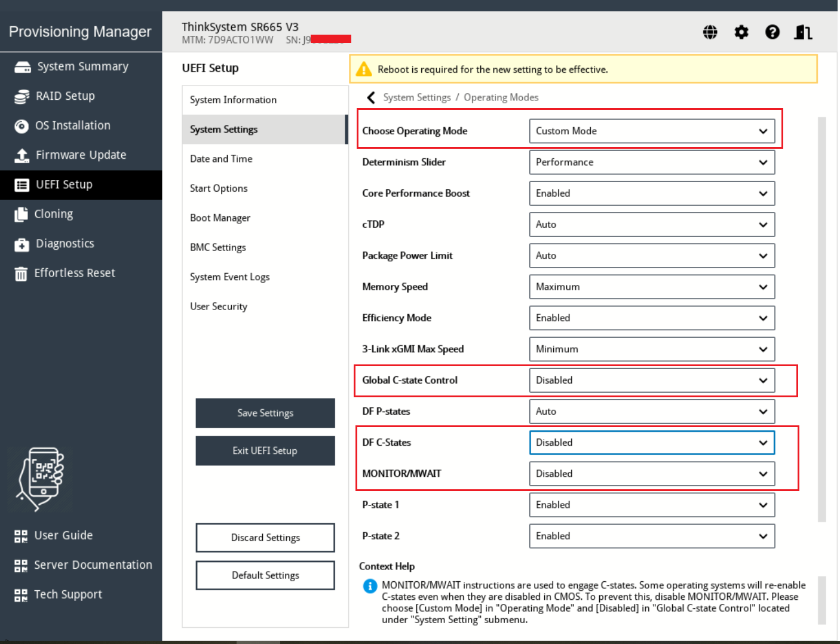Screen dimensions: 840x644
Task: Open User Security menu item
Action: tap(265, 306)
